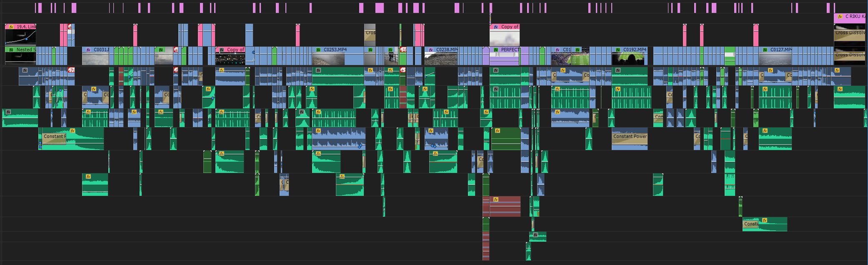Screen dimensions: 868x265
Task: Select the Cros video transition above the C0253.MP4 track
Action: [370, 35]
